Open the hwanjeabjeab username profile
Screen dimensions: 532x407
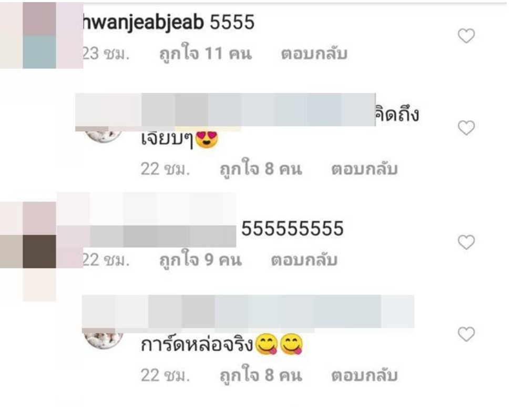144,23
